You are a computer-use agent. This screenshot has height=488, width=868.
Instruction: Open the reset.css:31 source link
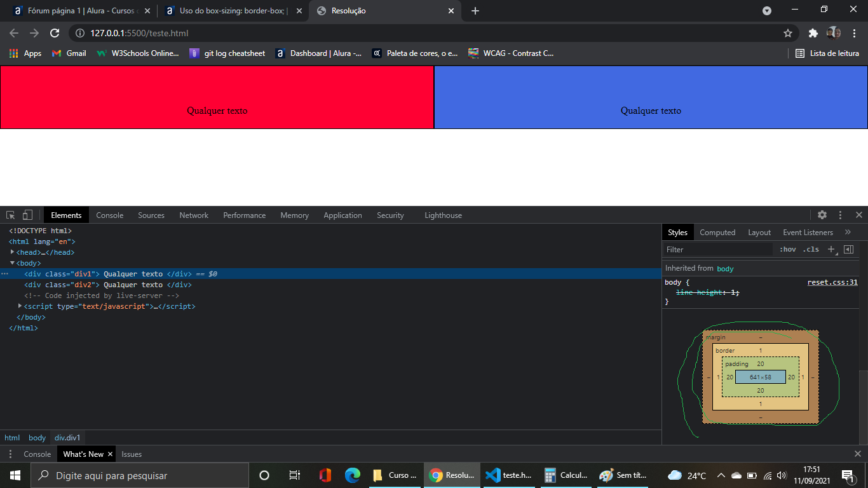click(832, 282)
